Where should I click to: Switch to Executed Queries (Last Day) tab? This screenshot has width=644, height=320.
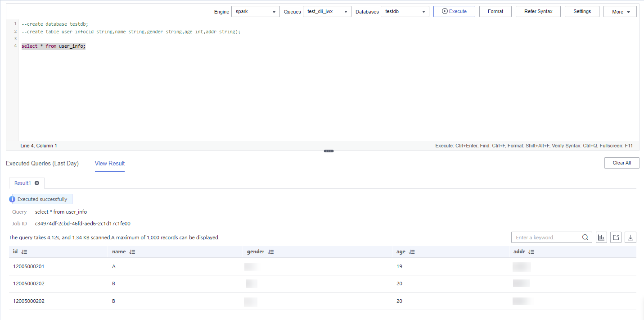click(x=42, y=163)
